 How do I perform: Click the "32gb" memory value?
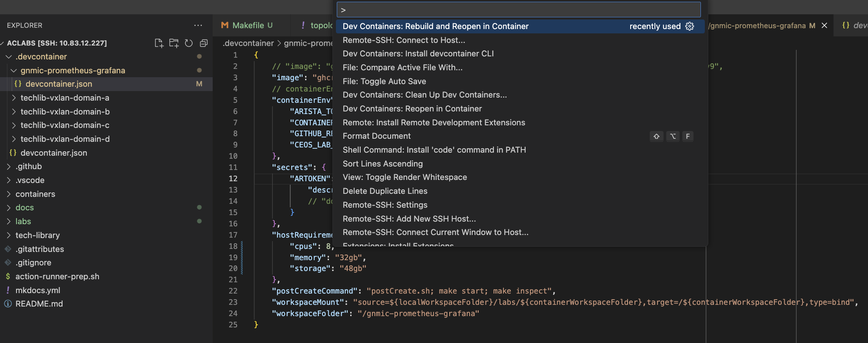349,258
